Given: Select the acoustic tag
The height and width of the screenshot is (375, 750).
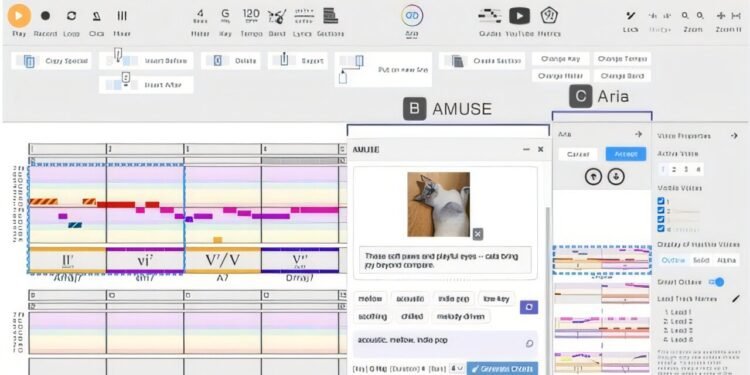Looking at the screenshot, I should 410,299.
